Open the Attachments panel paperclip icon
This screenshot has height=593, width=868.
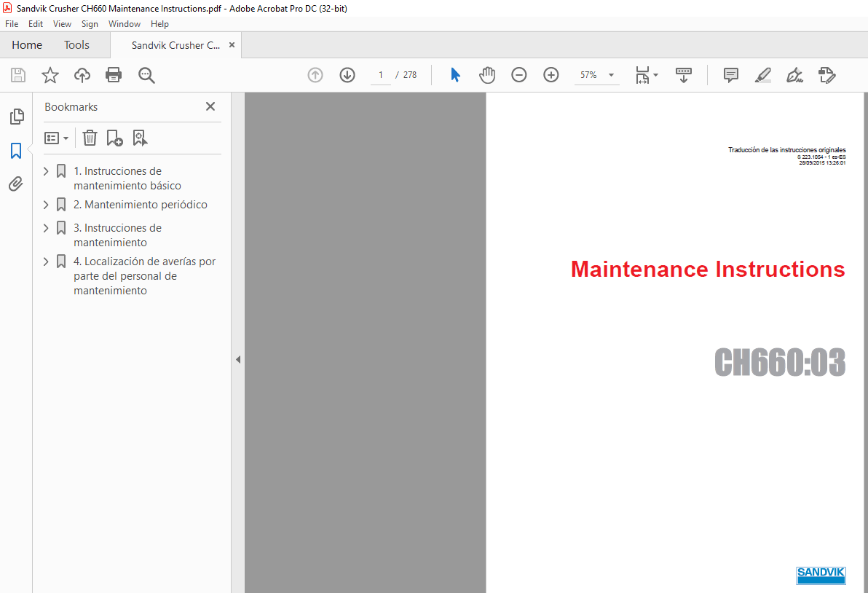16,184
